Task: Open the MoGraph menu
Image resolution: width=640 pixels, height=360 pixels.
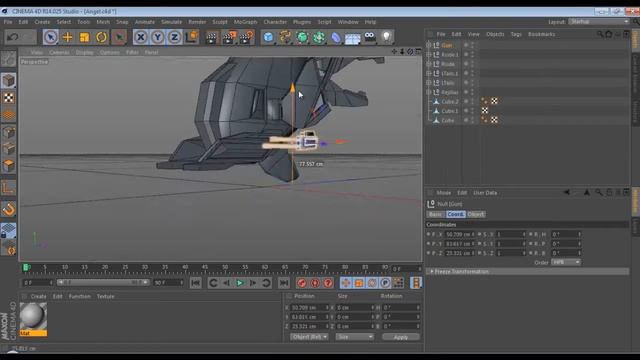Action: click(245, 22)
